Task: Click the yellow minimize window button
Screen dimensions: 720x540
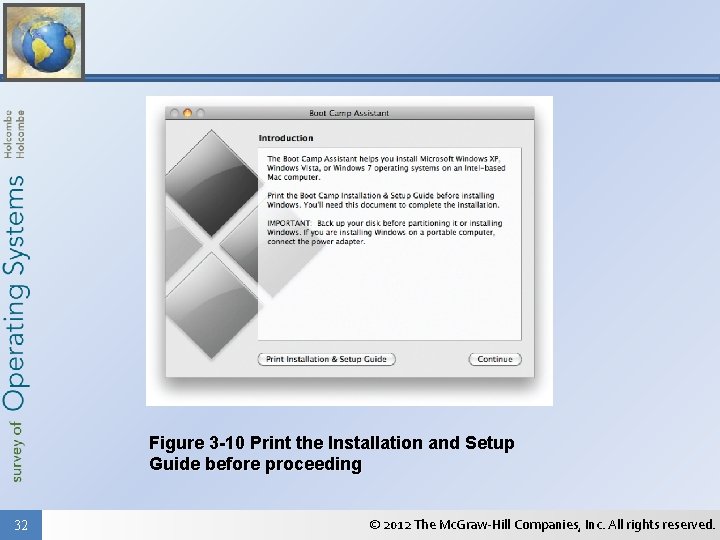Action: coord(187,113)
